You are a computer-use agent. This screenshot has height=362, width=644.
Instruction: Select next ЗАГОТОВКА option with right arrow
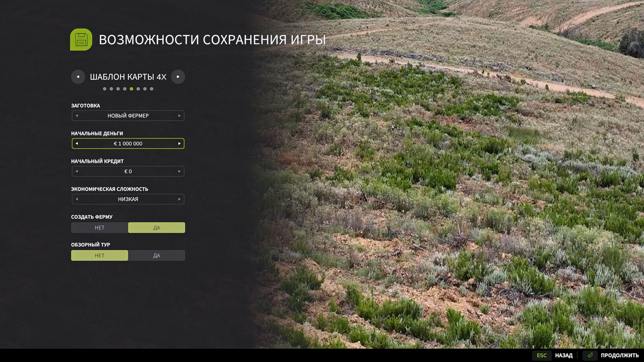coord(179,116)
